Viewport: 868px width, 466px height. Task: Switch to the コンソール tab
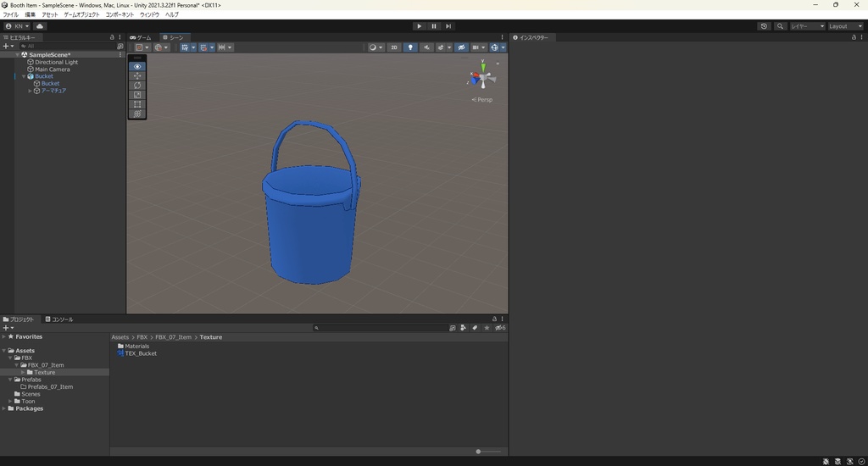tap(59, 319)
